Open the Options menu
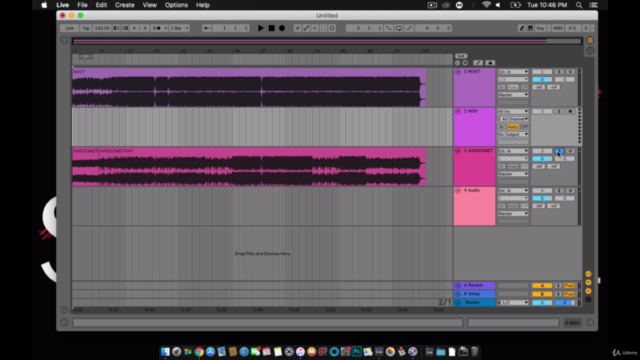Viewport: 640px width, 360px height. click(176, 5)
